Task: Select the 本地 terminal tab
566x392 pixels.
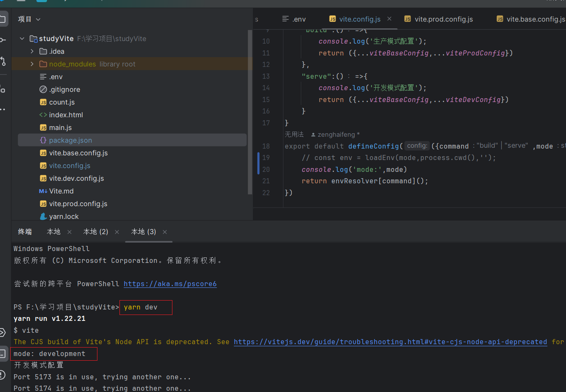Action: 54,232
